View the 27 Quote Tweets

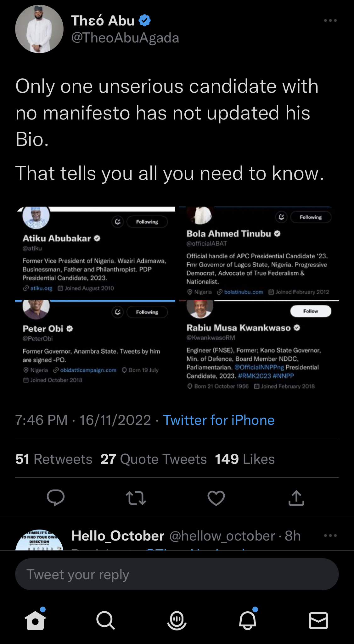click(154, 459)
